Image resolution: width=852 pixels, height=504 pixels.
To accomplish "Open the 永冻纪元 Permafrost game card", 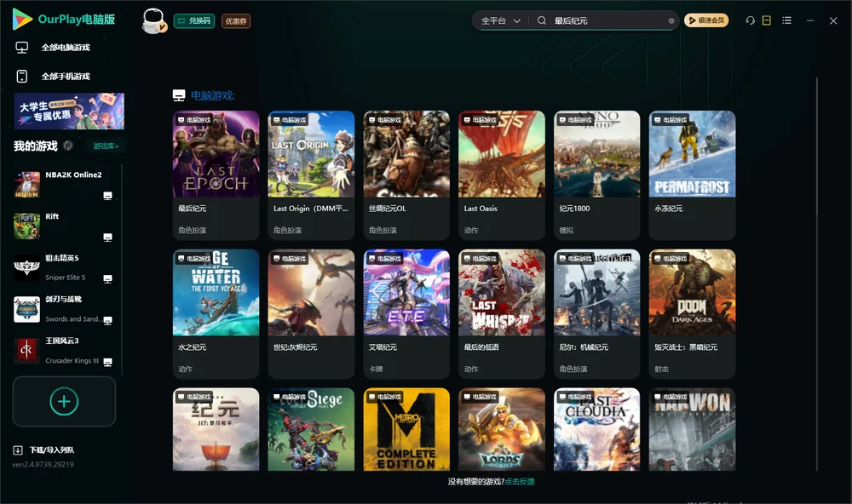I will (692, 175).
